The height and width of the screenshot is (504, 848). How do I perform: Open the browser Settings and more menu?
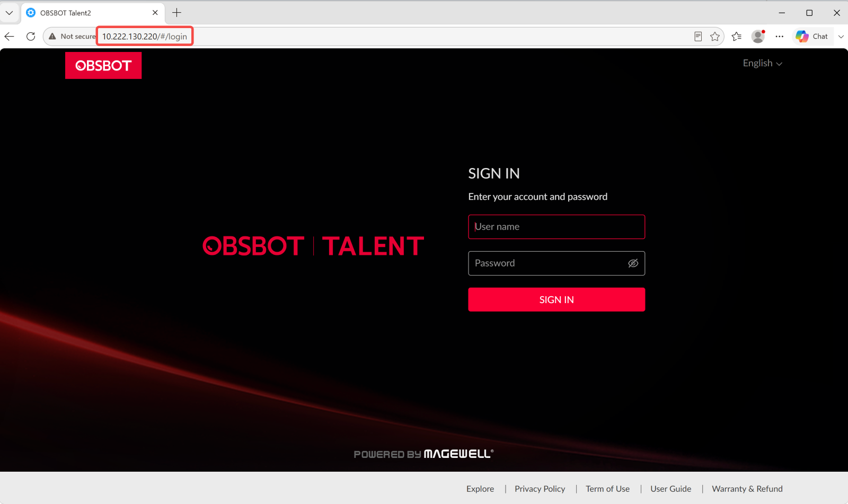pyautogui.click(x=779, y=37)
